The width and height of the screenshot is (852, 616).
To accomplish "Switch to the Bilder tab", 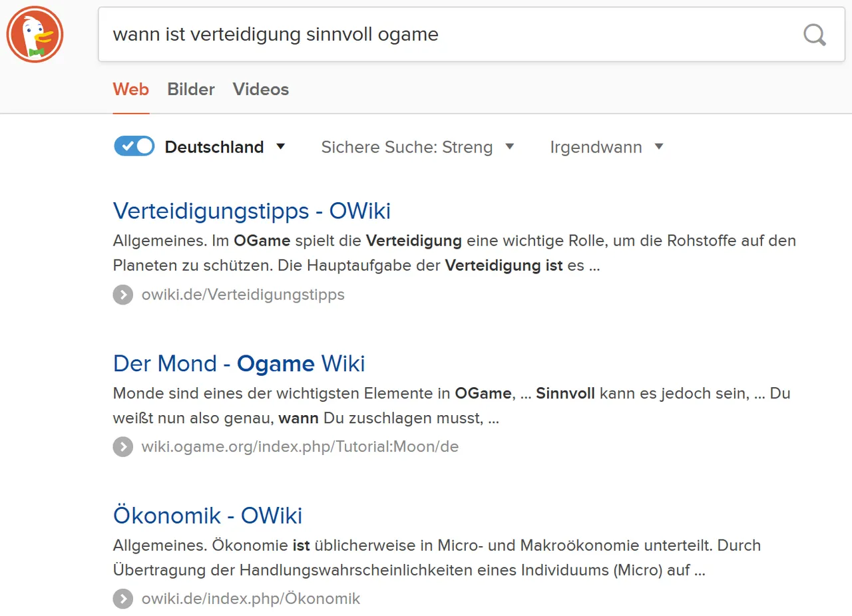I will coord(191,89).
